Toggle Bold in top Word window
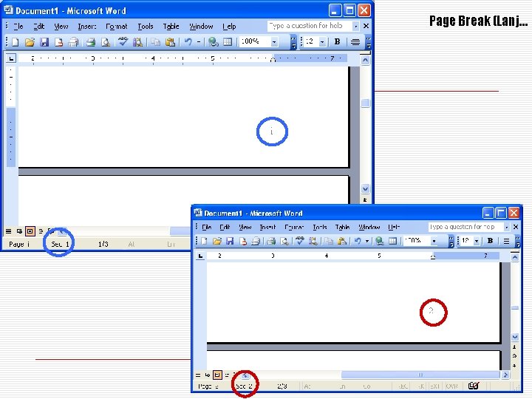Viewport: 532px width, 399px height. pyautogui.click(x=337, y=41)
